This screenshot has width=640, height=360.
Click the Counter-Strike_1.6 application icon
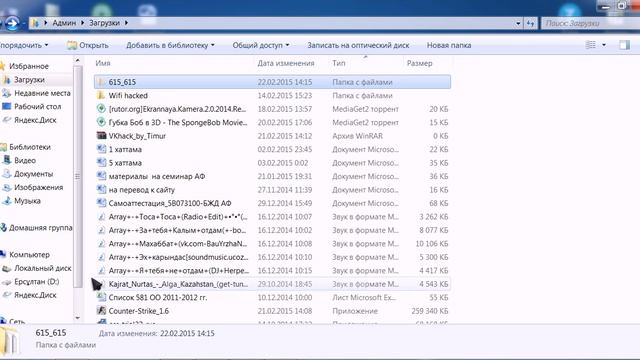(x=101, y=311)
